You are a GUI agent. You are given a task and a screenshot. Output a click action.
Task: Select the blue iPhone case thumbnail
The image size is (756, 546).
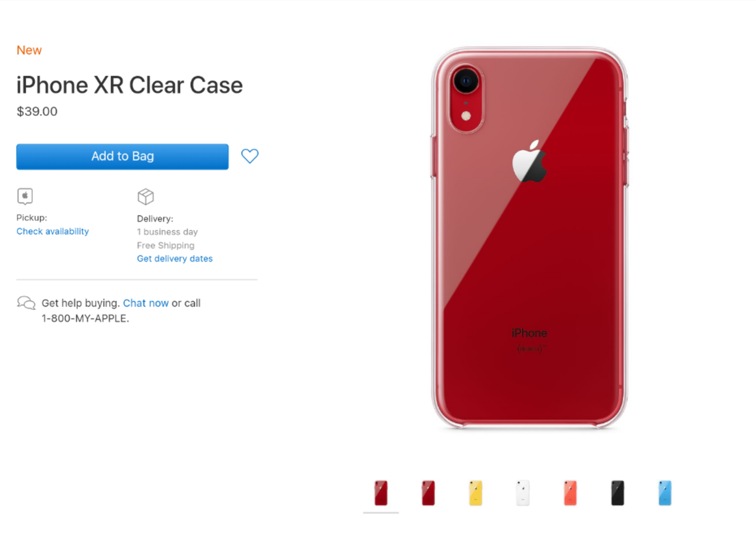click(664, 493)
